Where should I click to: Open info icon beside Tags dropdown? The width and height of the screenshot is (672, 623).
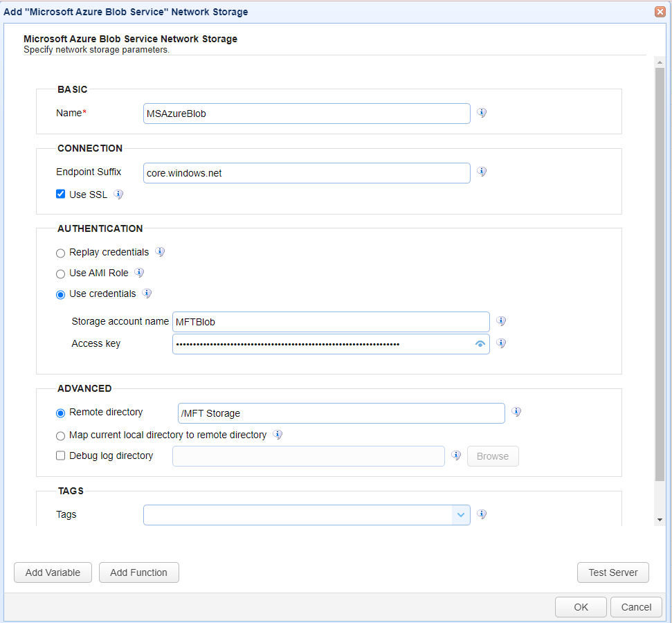(x=482, y=514)
